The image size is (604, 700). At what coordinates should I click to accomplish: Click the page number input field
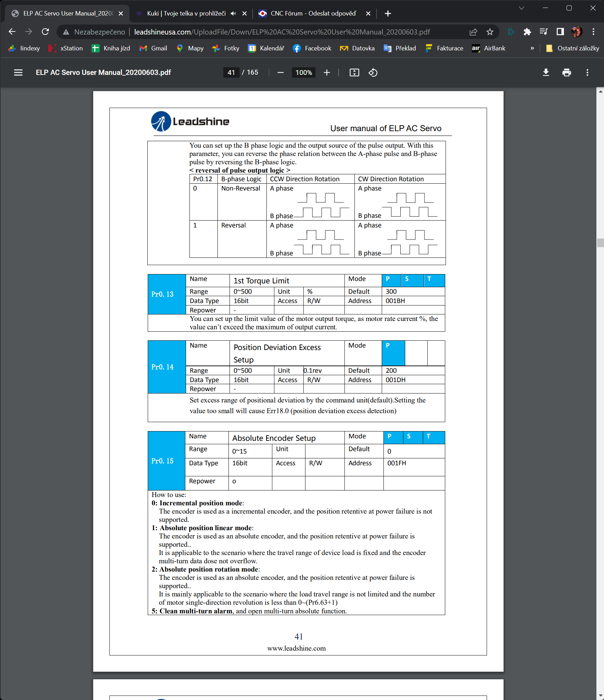point(231,72)
